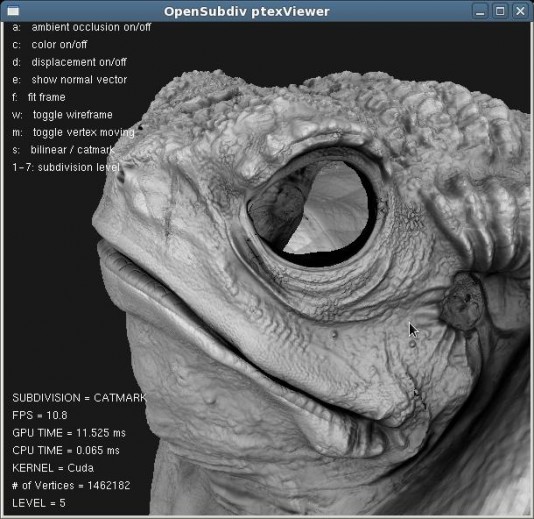Click the 'SUBDIVISION = CATMARK' status text

point(79,398)
